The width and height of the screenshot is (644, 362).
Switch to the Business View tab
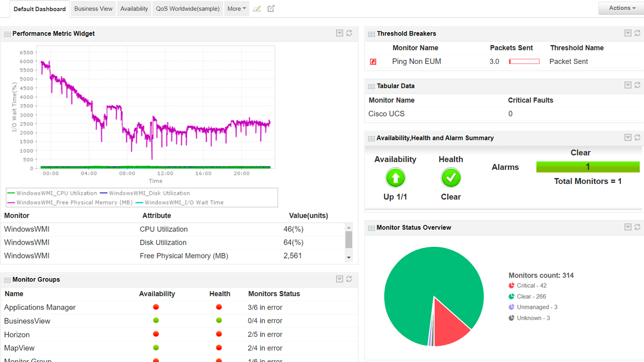click(x=93, y=9)
